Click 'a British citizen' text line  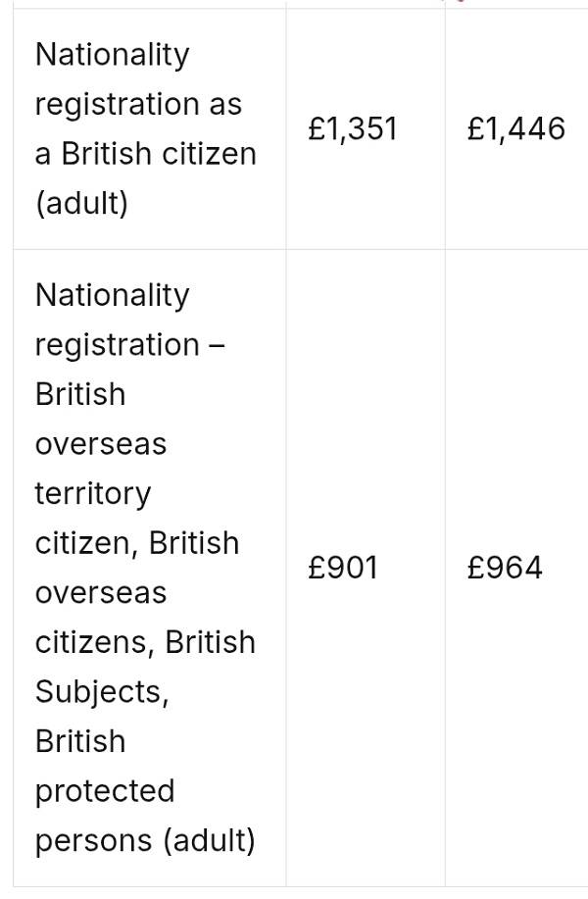point(145,154)
